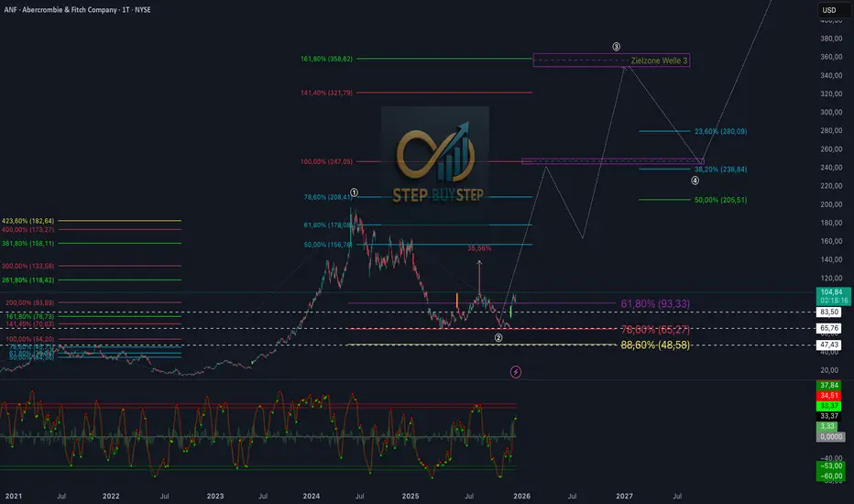Select the 'Zielzone Welle 3' label
854x504 pixels.
coord(659,60)
